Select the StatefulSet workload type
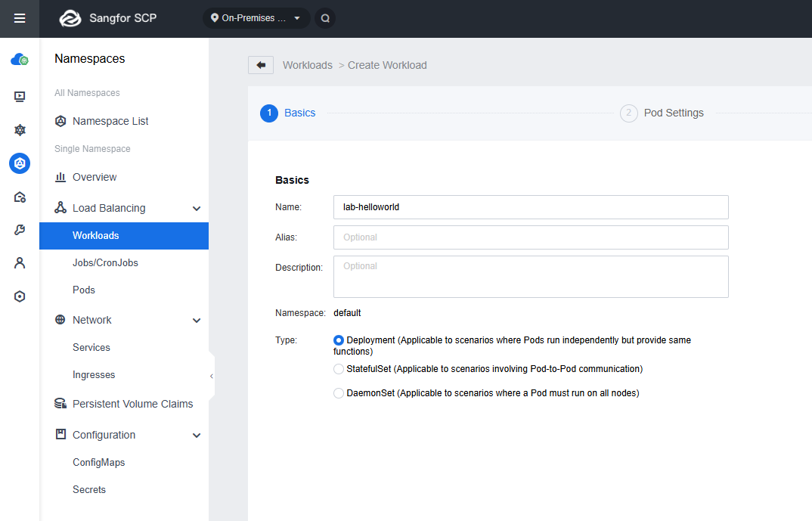812x521 pixels. tap(339, 369)
